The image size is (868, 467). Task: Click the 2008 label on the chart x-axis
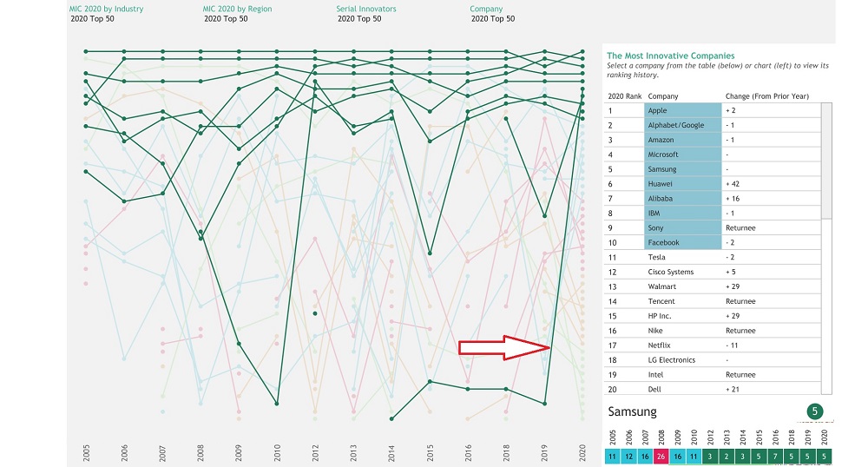[201, 452]
